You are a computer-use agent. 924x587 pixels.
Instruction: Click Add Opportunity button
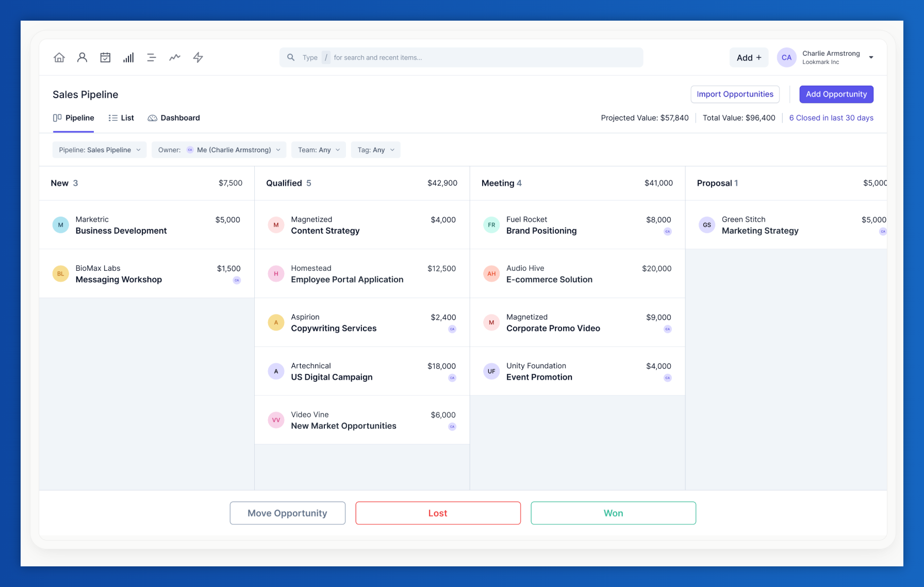coord(836,94)
